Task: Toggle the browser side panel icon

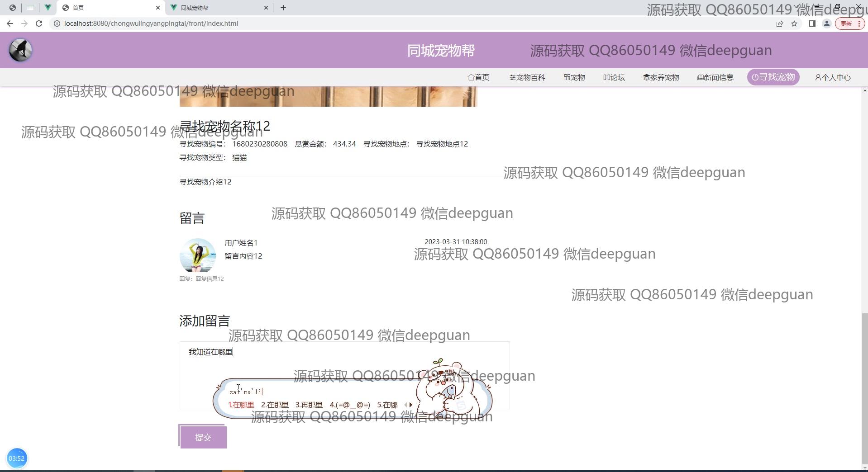Action: [812, 24]
